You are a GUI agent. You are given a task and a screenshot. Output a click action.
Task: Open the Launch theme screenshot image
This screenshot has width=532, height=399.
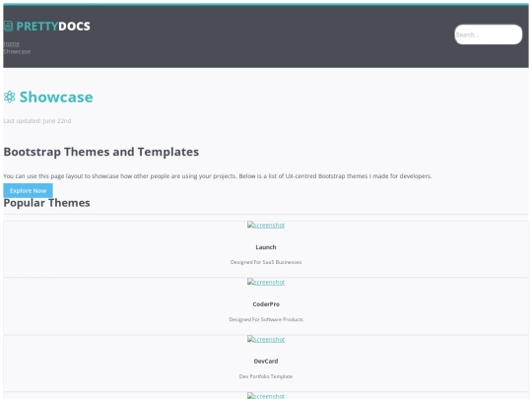tap(266, 226)
